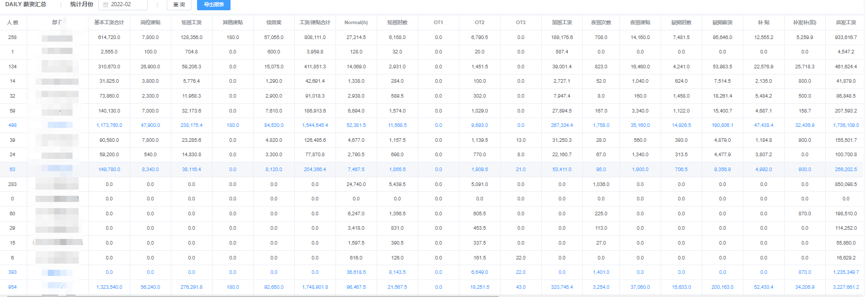This screenshot has width=868, height=297.
Task: Click the 基本工资合计 column header
Action: point(109,23)
